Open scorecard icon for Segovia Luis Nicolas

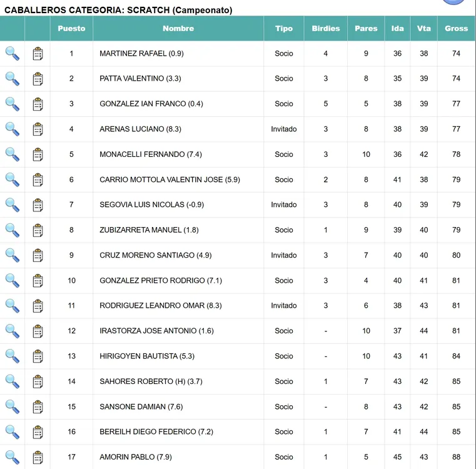[38, 205]
